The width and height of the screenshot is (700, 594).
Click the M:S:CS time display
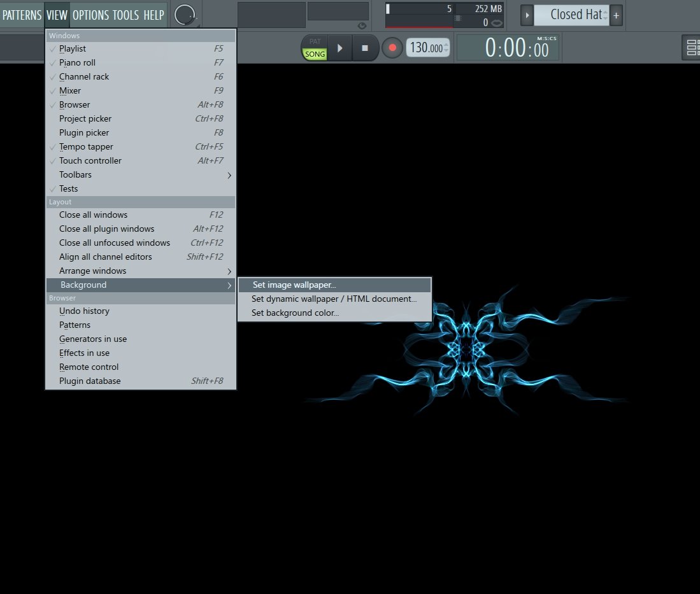click(x=508, y=47)
